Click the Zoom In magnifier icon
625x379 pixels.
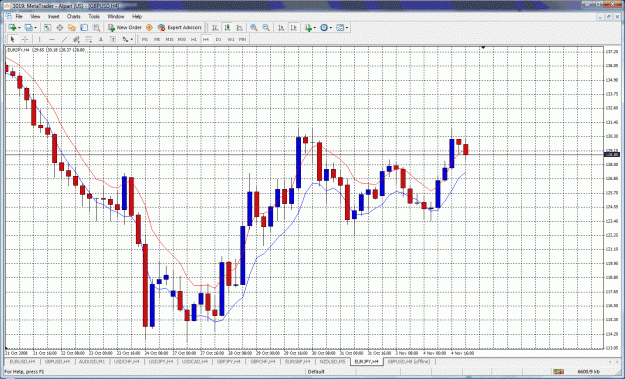tap(254, 27)
